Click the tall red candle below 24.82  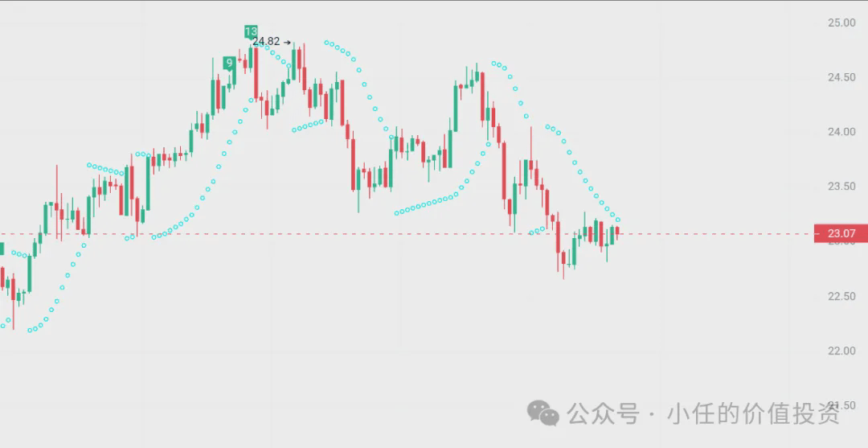[256, 72]
